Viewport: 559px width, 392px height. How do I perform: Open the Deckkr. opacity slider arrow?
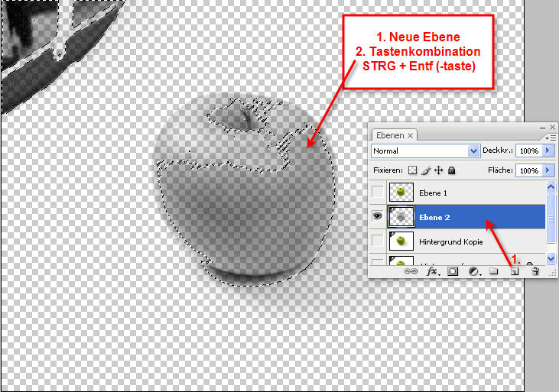549,151
